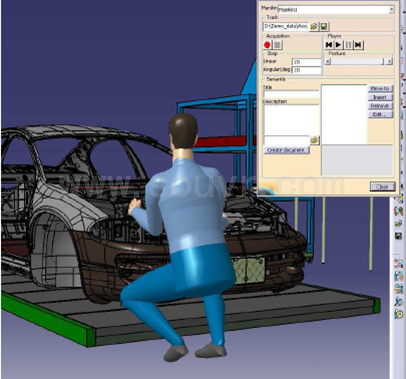
Task: Jump to first frame in Player
Action: (329, 45)
